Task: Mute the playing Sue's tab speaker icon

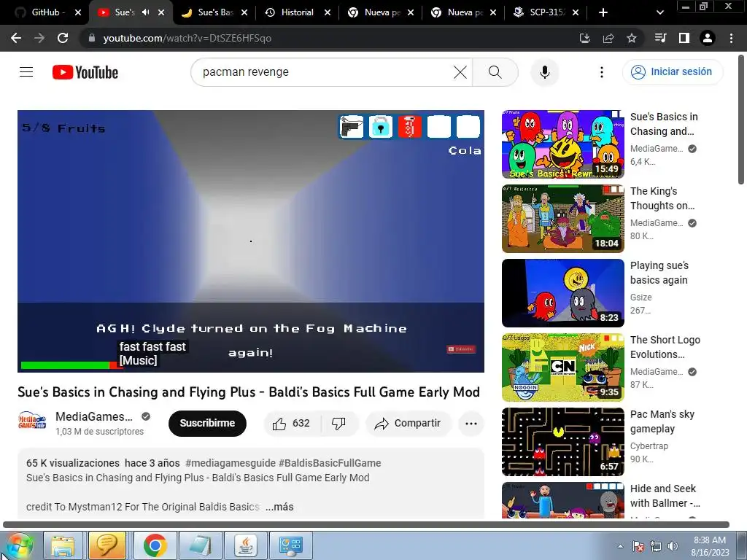Action: pos(146,12)
